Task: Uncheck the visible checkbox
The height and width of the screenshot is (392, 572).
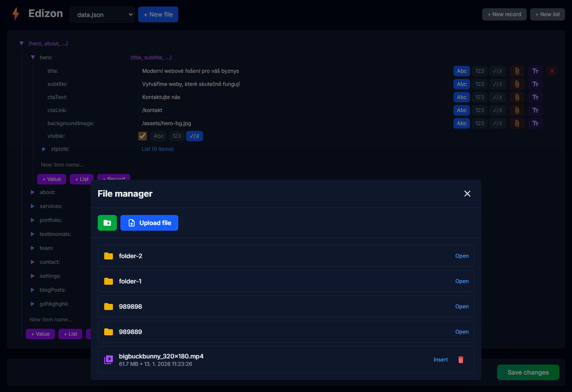Action: click(x=142, y=136)
